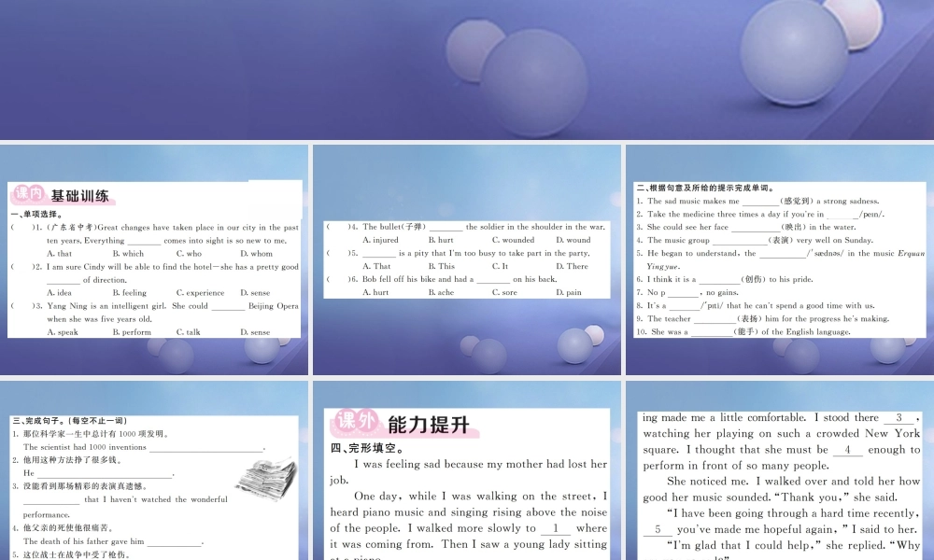The image size is (934, 560).
Task: Click the 基础训练 heading
Action: click(x=79, y=196)
